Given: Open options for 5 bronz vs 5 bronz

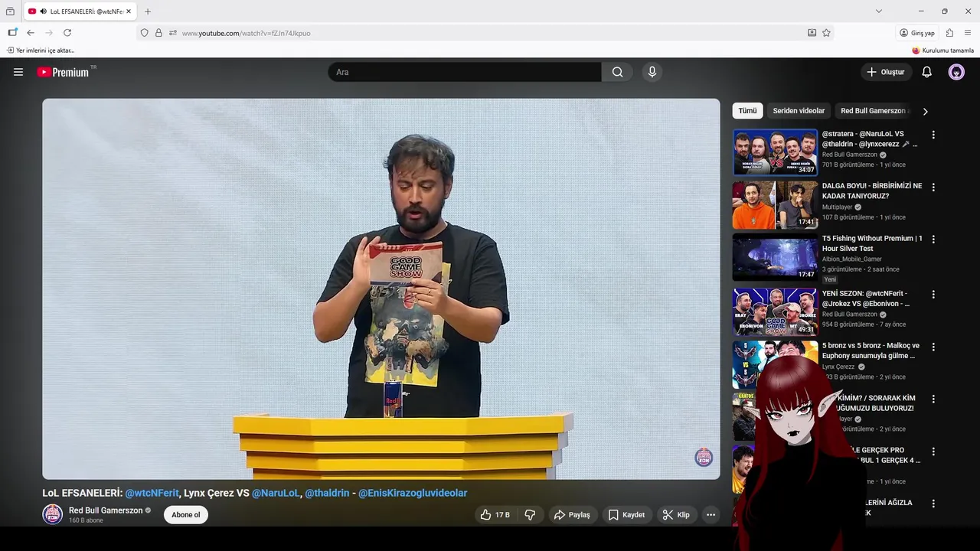Looking at the screenshot, I should [933, 347].
